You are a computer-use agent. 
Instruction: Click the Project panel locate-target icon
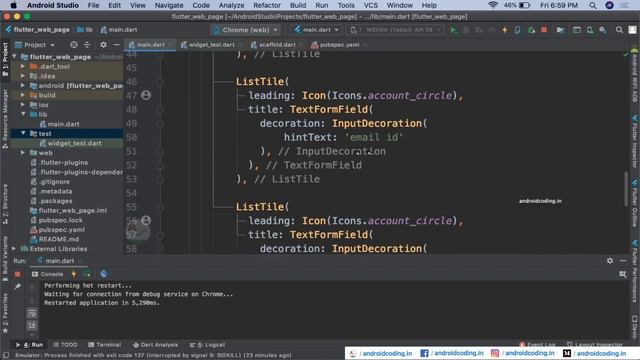click(74, 45)
